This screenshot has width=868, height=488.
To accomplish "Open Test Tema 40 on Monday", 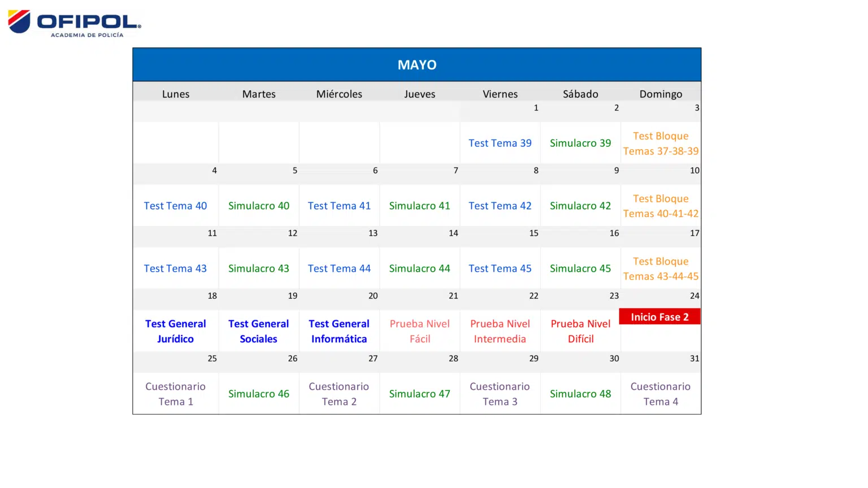I will [x=175, y=206].
